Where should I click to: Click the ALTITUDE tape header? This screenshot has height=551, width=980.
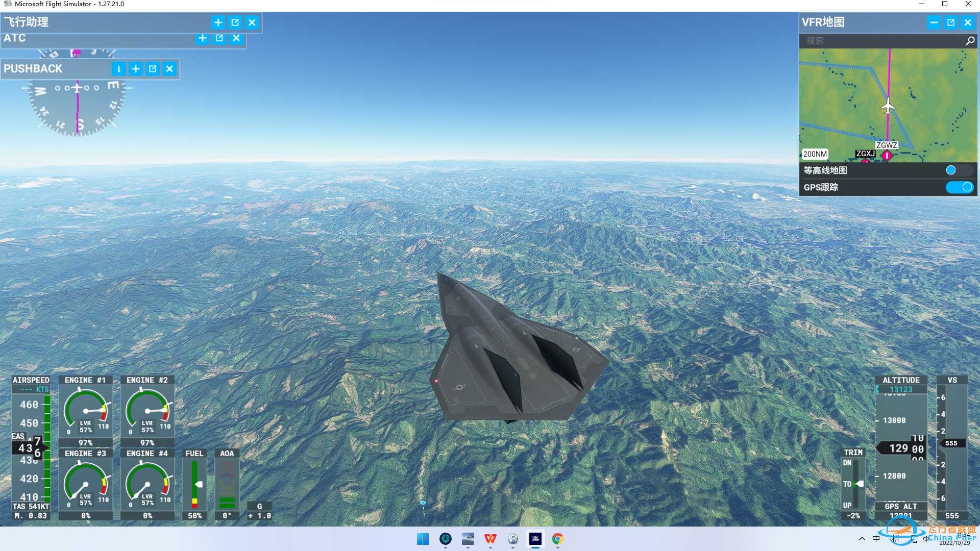pyautogui.click(x=901, y=380)
